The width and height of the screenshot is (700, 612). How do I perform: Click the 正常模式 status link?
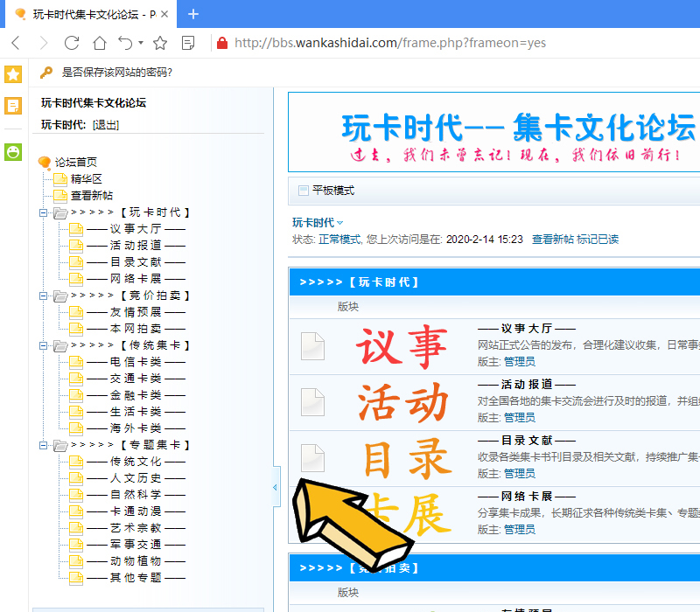click(x=339, y=240)
